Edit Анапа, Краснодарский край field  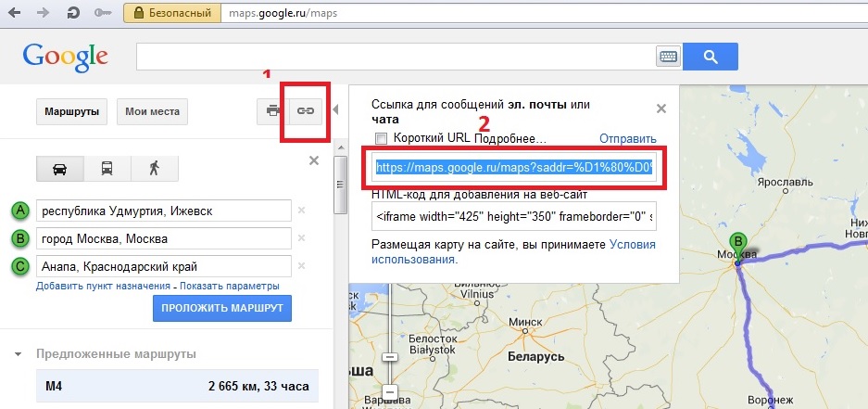pos(164,266)
